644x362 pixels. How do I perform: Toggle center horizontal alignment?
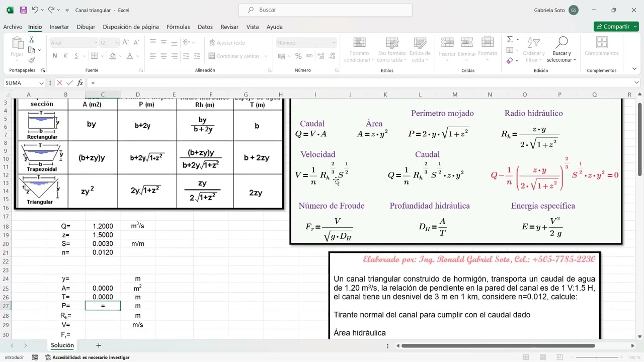click(x=164, y=56)
